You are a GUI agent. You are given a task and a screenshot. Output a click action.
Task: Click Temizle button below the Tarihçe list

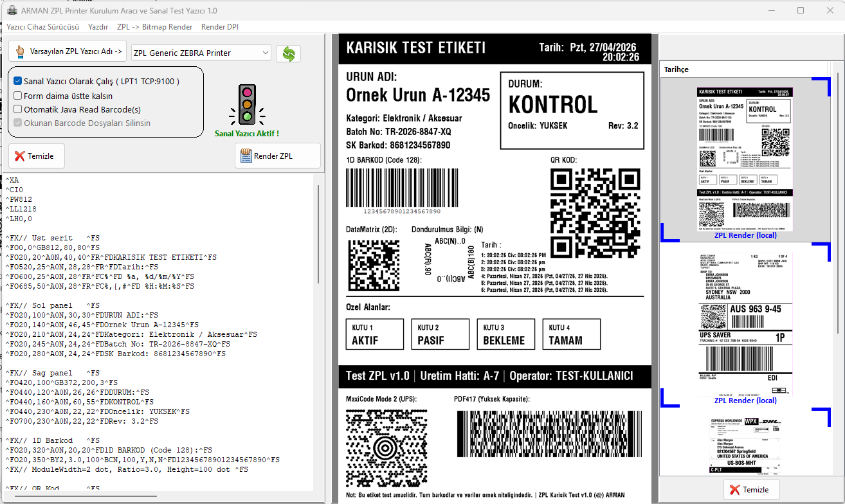tap(751, 490)
